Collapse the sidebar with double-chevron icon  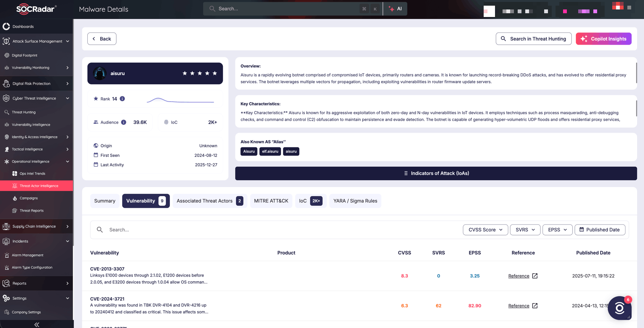37,324
